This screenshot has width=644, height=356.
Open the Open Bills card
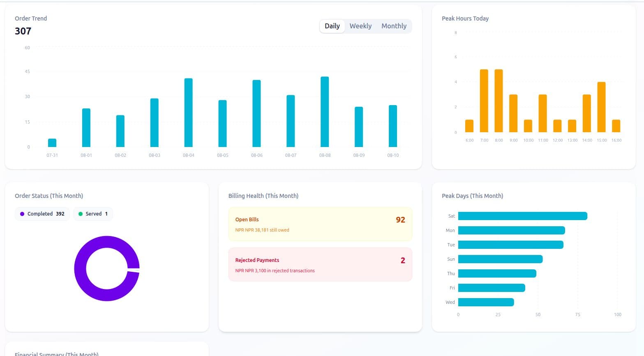(320, 224)
